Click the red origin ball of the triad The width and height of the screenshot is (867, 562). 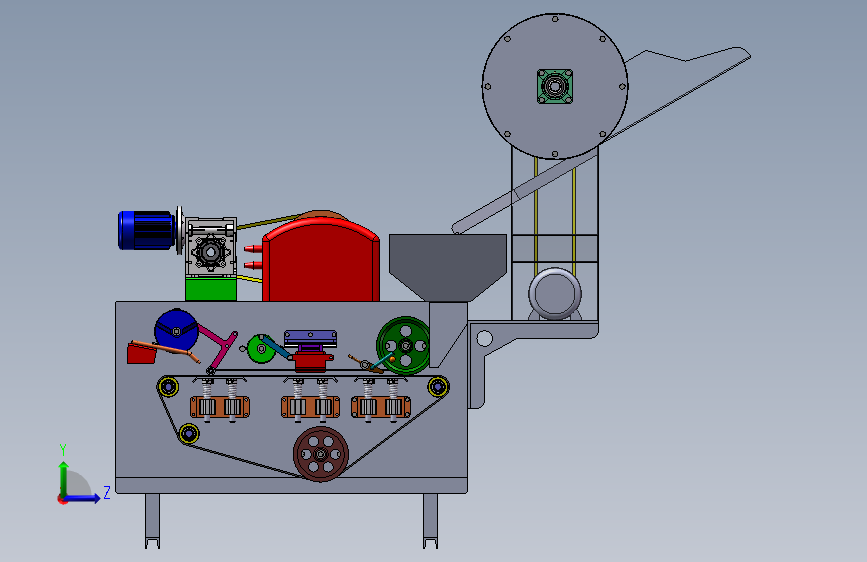click(x=62, y=499)
